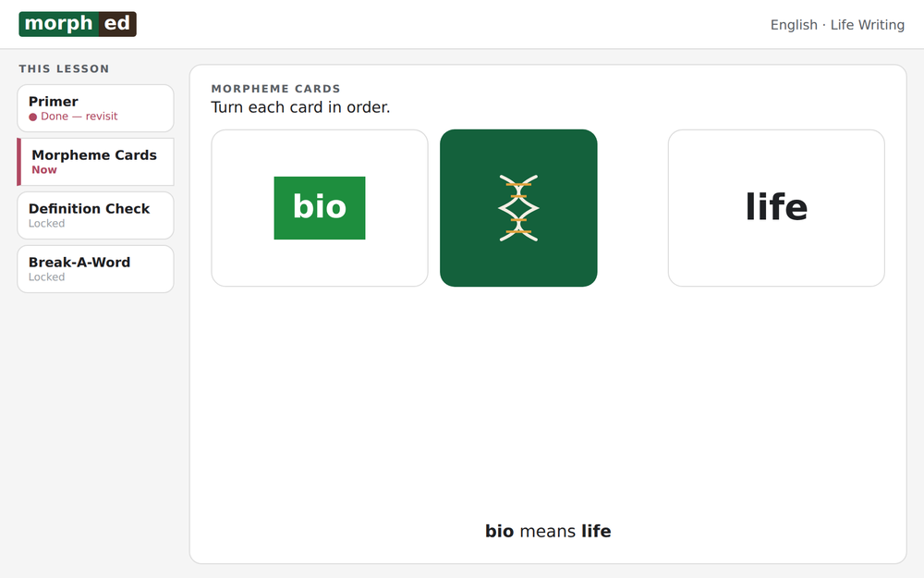The height and width of the screenshot is (578, 924).
Task: Select the locked Break-A-Word step
Action: click(95, 269)
